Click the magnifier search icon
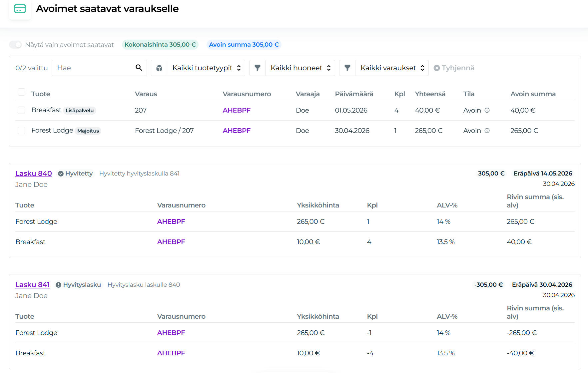The width and height of the screenshot is (588, 373). click(x=139, y=68)
